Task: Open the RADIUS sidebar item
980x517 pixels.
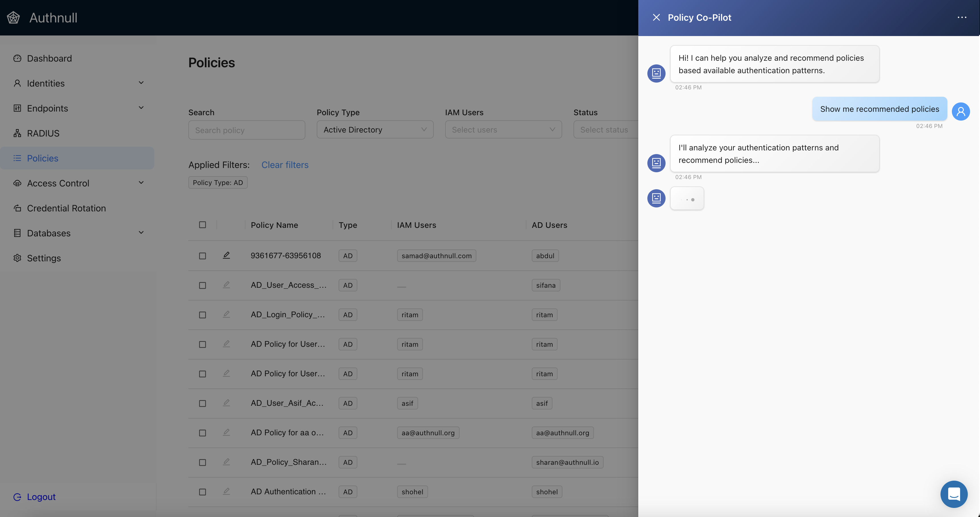Action: [x=43, y=133]
